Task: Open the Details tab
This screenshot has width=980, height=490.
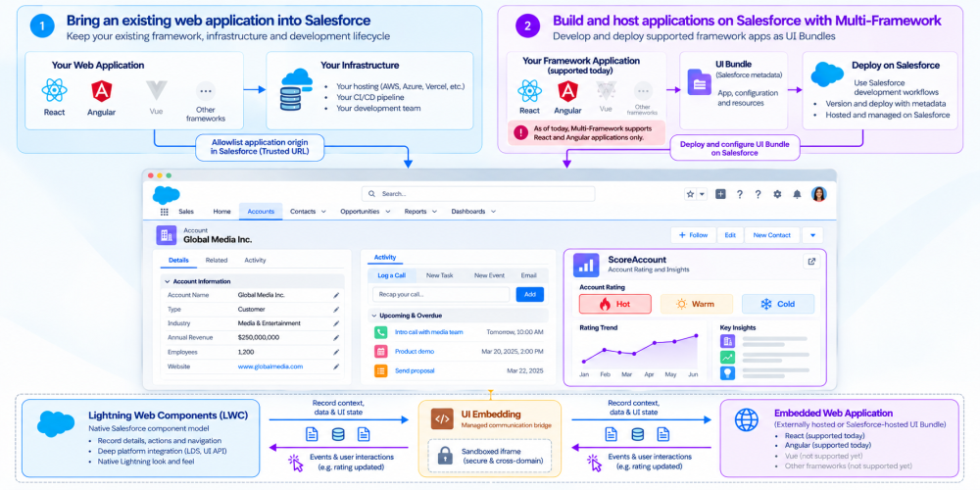Action: pyautogui.click(x=178, y=260)
